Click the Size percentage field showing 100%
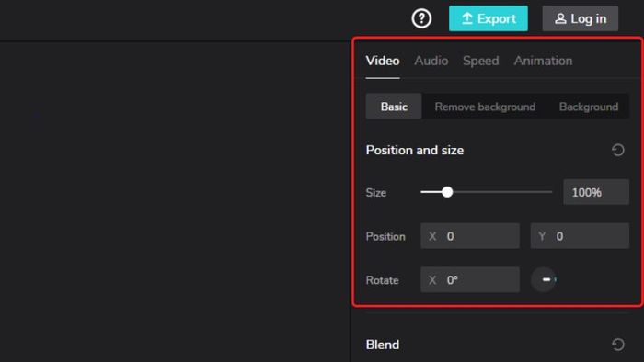 coord(596,192)
